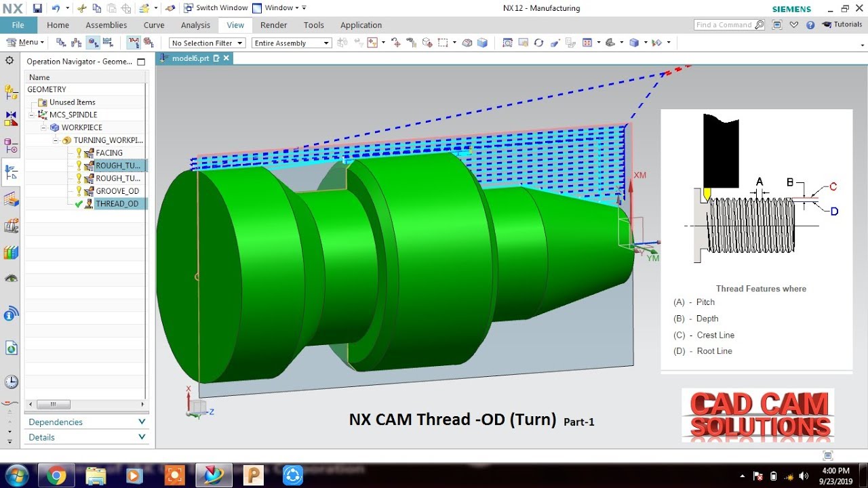This screenshot has width=868, height=488.
Task: Select the WORKPIECE geometry item
Action: coord(82,127)
